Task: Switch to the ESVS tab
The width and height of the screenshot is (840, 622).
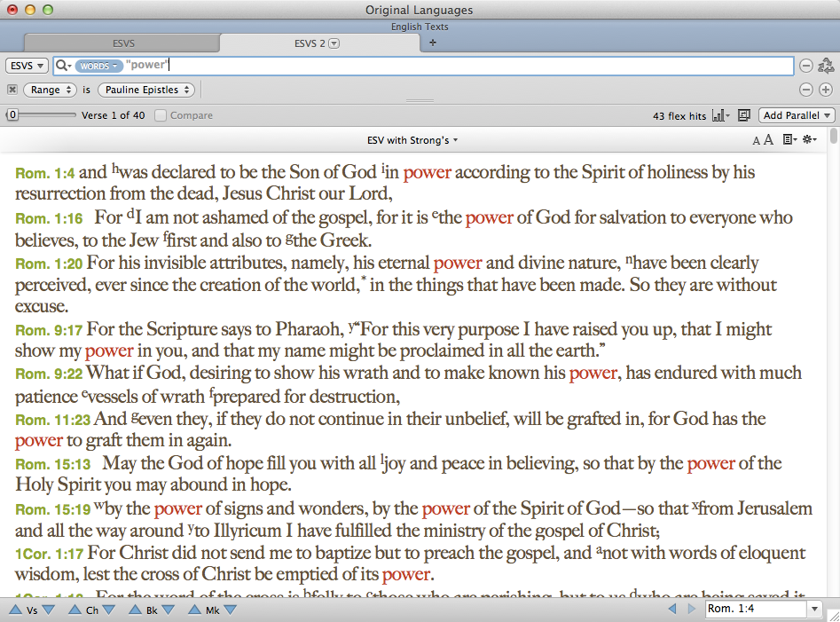Action: [123, 43]
